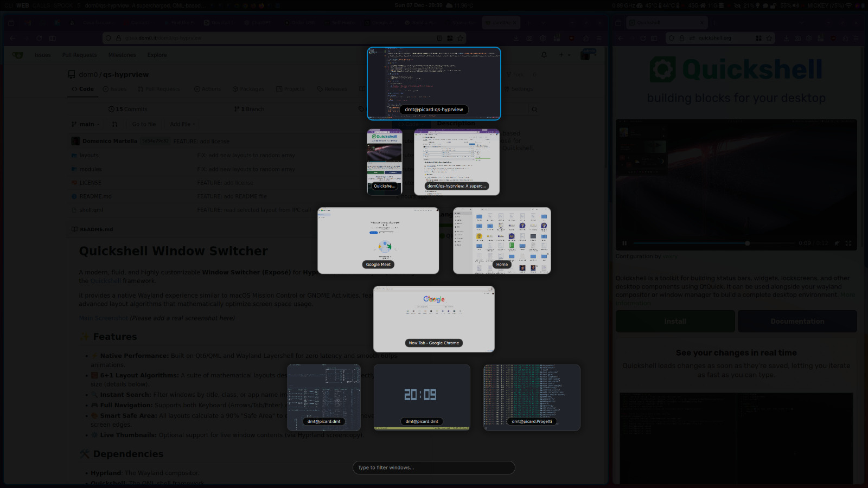Screen dimensions: 868x488
Task: Open the Gitea notifications bell
Action: pos(544,55)
